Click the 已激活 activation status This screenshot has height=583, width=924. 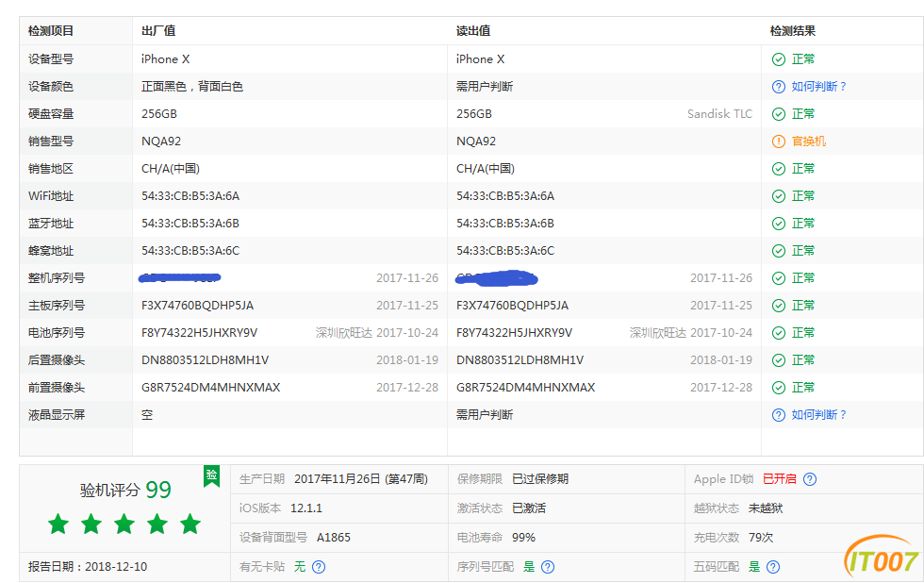click(529, 508)
